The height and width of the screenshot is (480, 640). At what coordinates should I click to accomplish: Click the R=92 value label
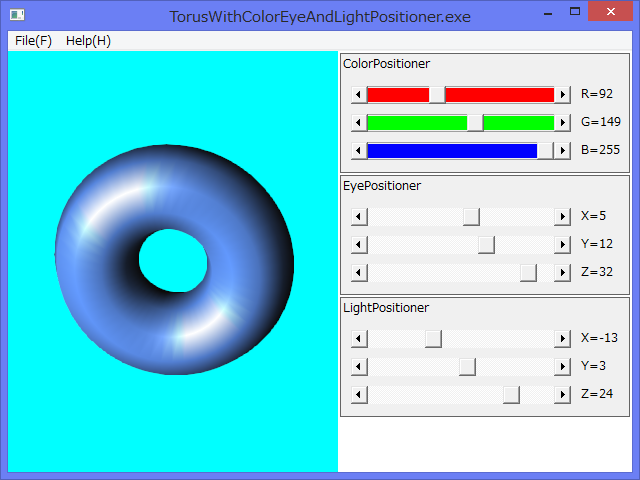pos(597,94)
